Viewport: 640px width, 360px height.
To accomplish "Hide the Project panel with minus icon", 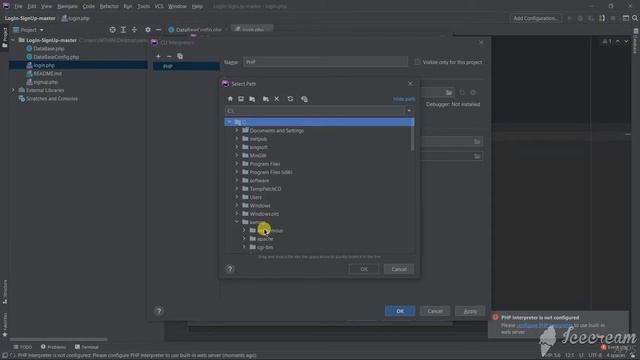I will pos(158,30).
